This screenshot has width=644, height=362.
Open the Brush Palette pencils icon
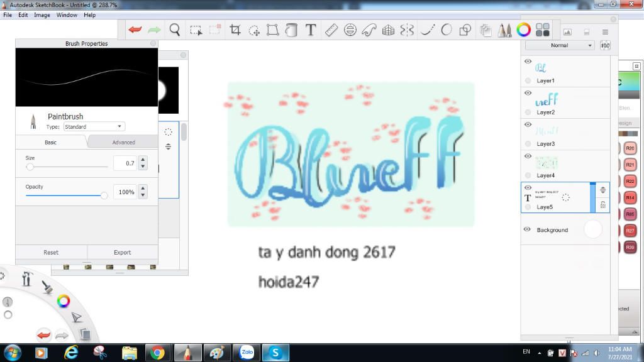coord(505,30)
